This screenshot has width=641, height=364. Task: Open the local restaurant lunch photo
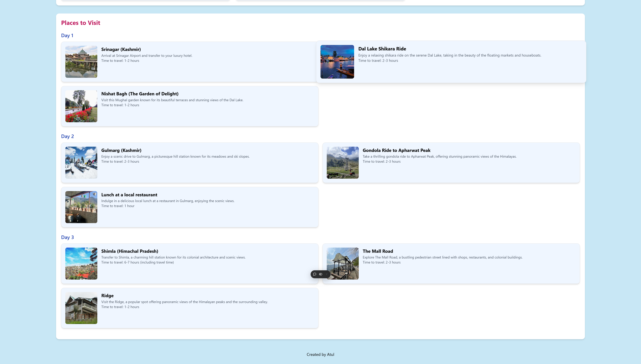click(x=81, y=207)
